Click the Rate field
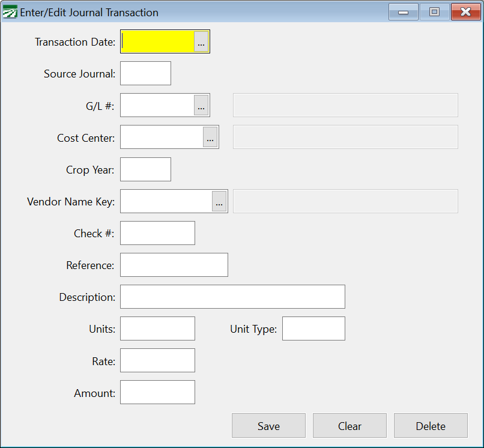The height and width of the screenshot is (448, 484). tap(157, 361)
